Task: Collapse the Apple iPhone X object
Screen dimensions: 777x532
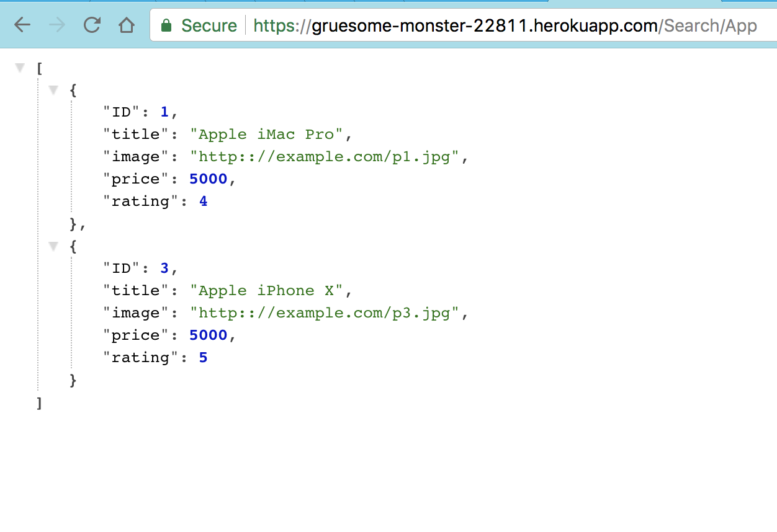Action: point(53,246)
